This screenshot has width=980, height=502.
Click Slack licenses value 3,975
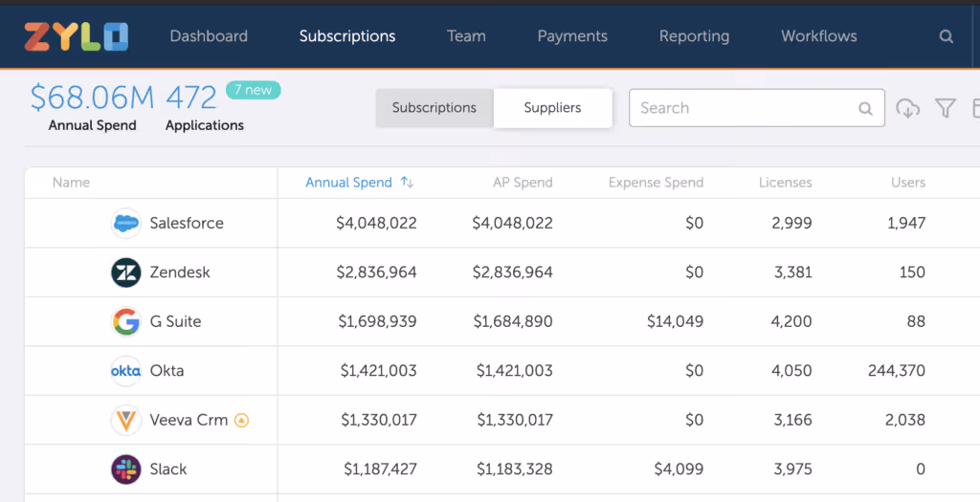tap(792, 469)
